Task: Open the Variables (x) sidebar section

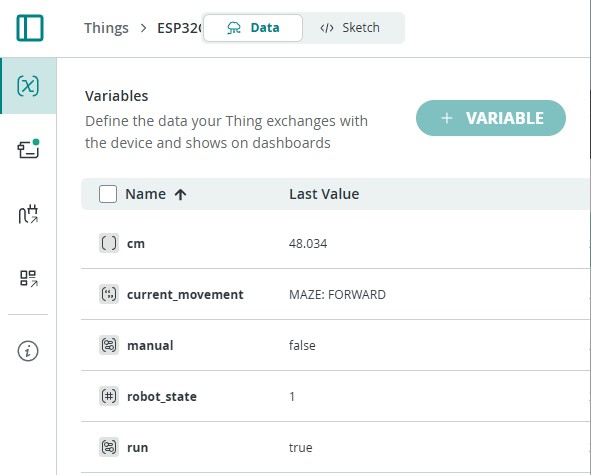Action: point(28,86)
